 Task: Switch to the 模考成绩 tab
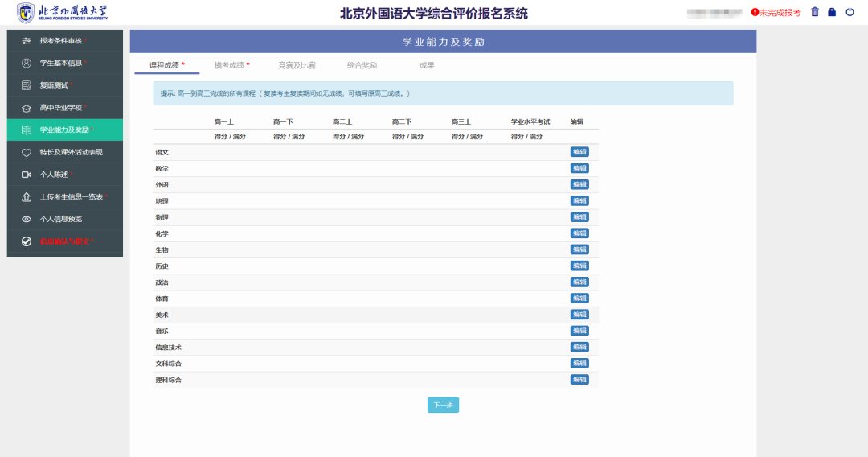[x=231, y=65]
